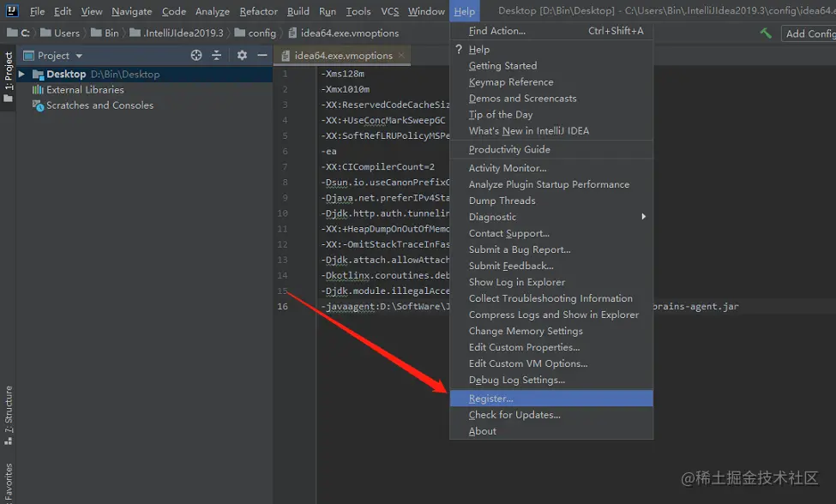Open Change Memory Settings
This screenshot has height=504, width=836.
[x=551, y=331]
